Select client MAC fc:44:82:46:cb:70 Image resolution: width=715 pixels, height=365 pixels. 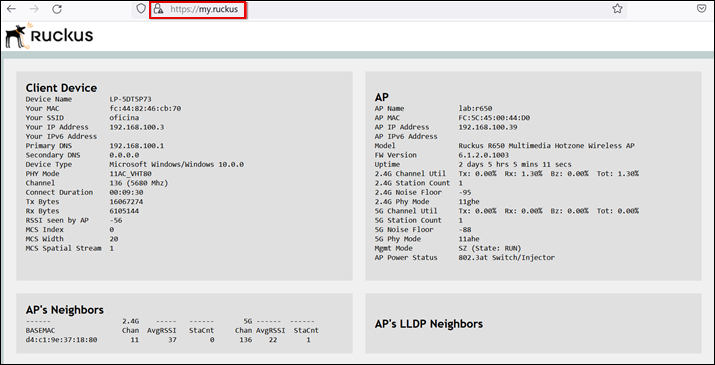click(145, 109)
